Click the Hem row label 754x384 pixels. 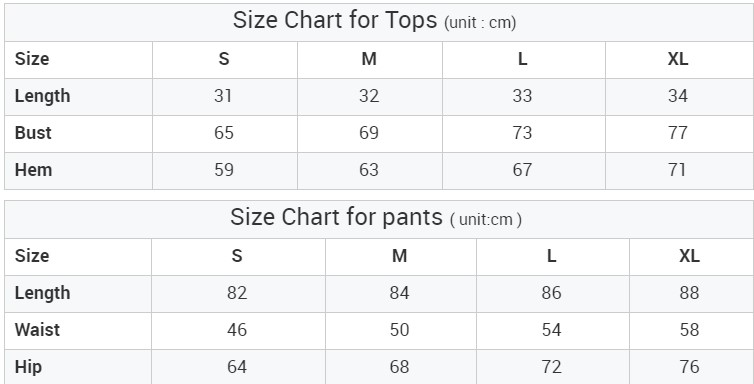(33, 170)
